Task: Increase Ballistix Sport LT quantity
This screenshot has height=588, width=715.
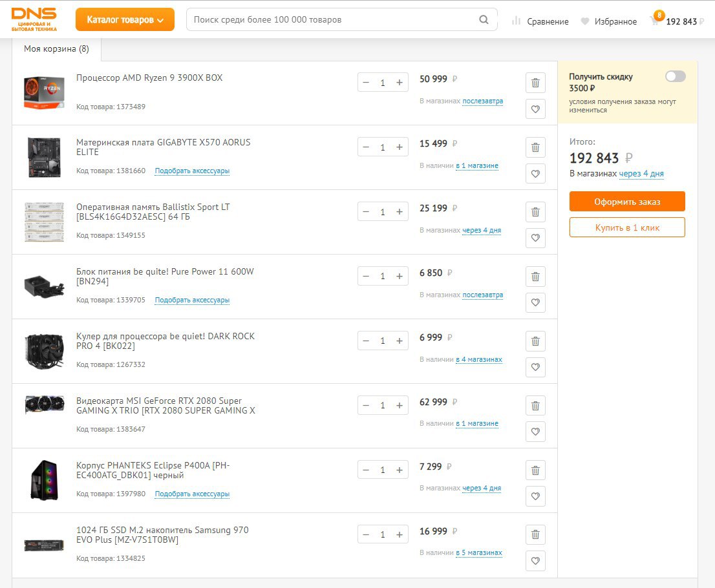Action: point(400,212)
